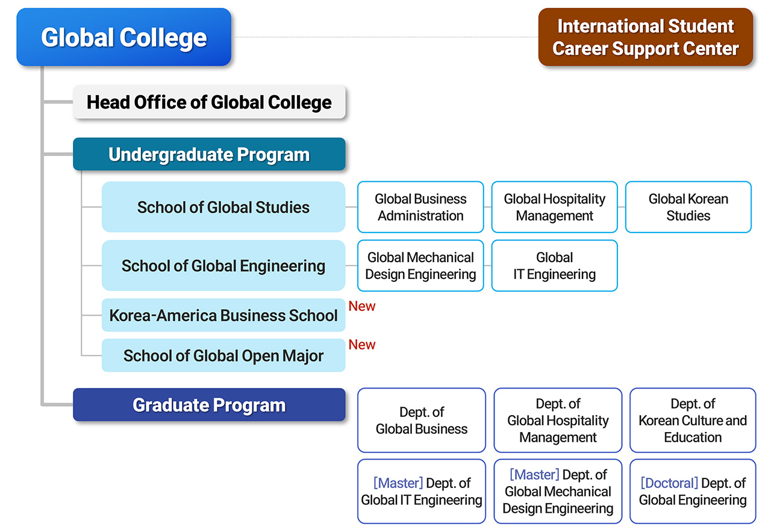783x532 pixels.
Task: Select Korea-America Business School
Action: 223,315
